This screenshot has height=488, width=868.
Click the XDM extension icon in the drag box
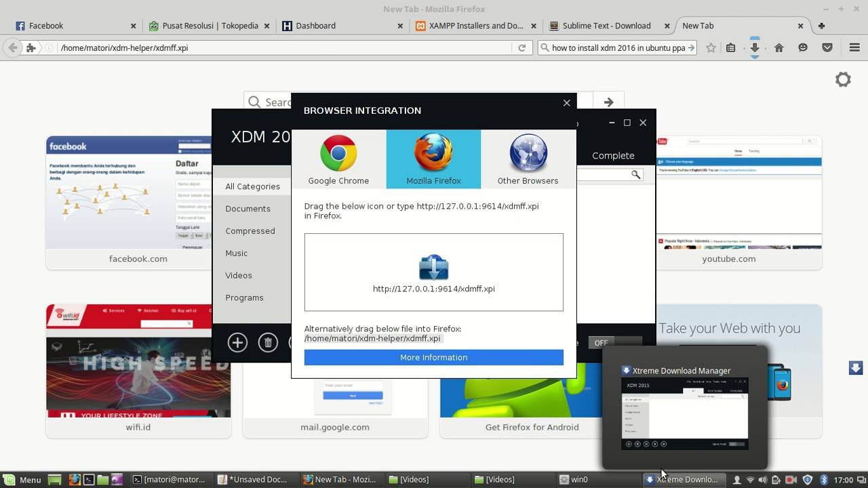[433, 267]
